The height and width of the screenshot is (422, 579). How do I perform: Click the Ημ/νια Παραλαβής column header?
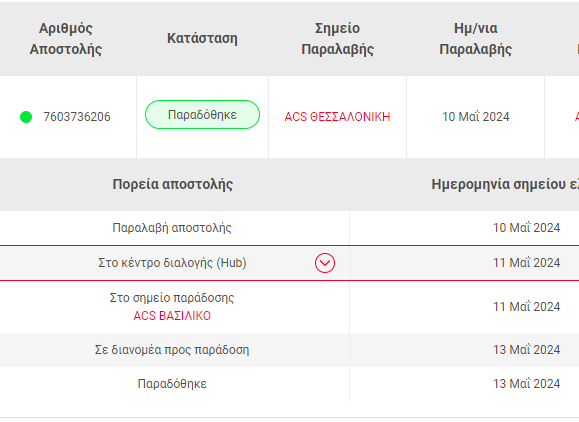coord(476,38)
